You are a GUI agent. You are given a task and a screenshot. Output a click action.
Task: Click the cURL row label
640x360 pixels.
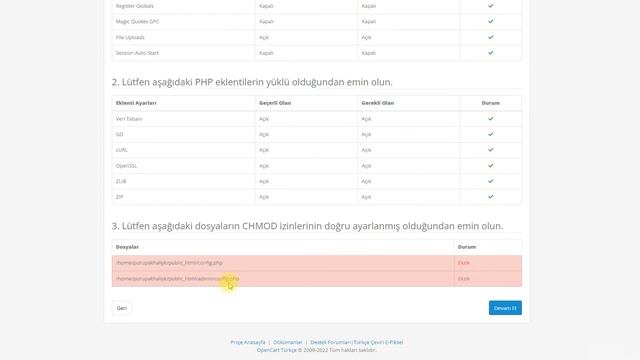[122, 150]
